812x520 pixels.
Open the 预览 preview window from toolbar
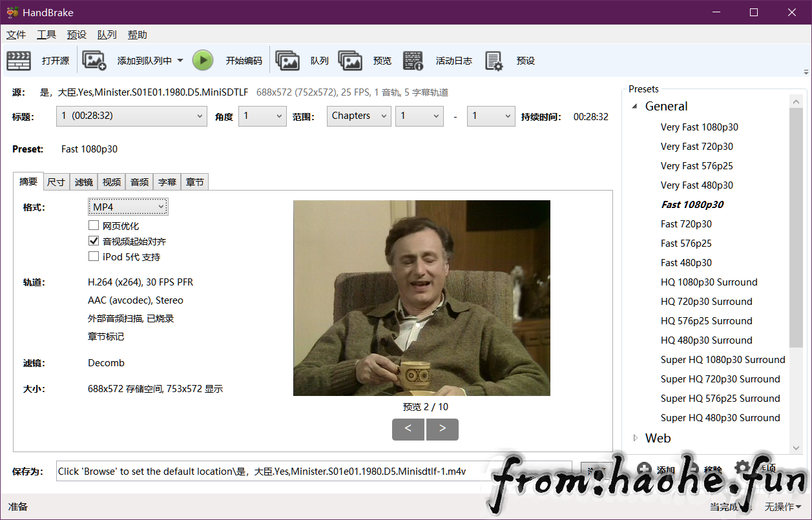(365, 61)
